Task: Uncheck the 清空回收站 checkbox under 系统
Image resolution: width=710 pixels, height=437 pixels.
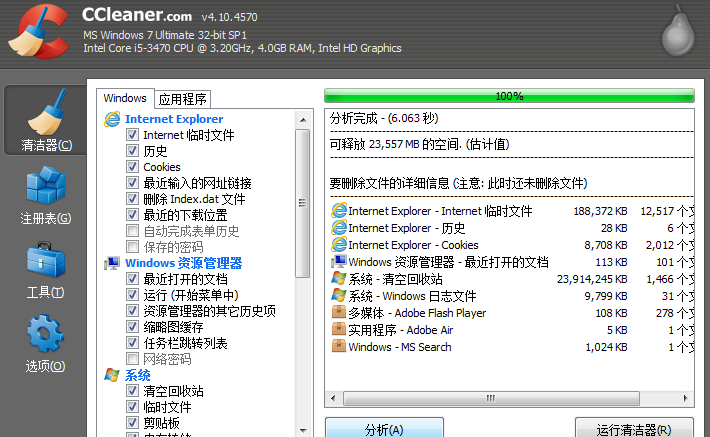Action: tap(132, 391)
